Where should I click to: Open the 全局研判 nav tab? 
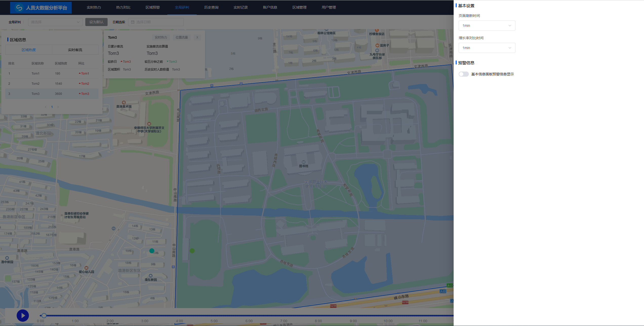pyautogui.click(x=182, y=7)
